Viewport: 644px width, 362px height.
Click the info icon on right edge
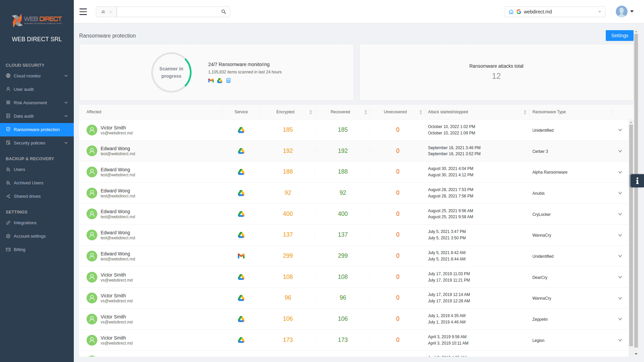(x=637, y=181)
